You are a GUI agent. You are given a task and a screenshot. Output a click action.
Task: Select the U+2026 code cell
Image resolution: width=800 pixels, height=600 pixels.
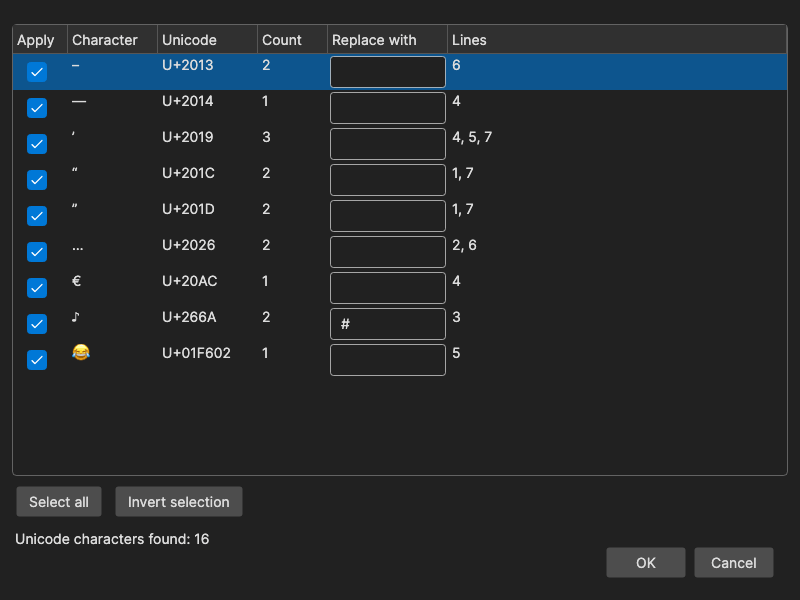point(189,245)
